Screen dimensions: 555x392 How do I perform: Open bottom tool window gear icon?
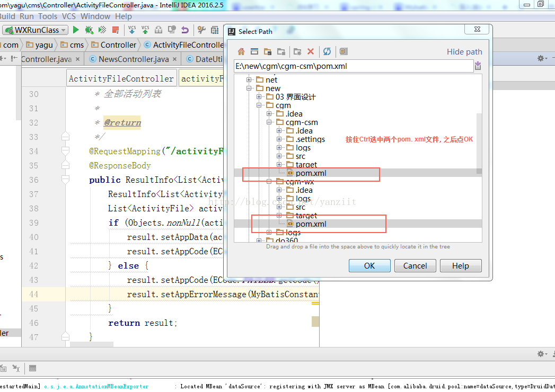[x=542, y=354]
